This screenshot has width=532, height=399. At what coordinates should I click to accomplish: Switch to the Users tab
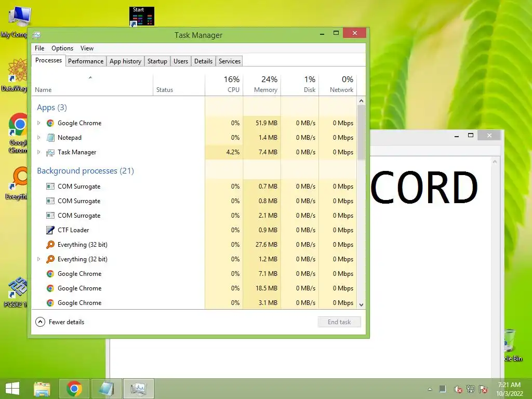pyautogui.click(x=180, y=61)
